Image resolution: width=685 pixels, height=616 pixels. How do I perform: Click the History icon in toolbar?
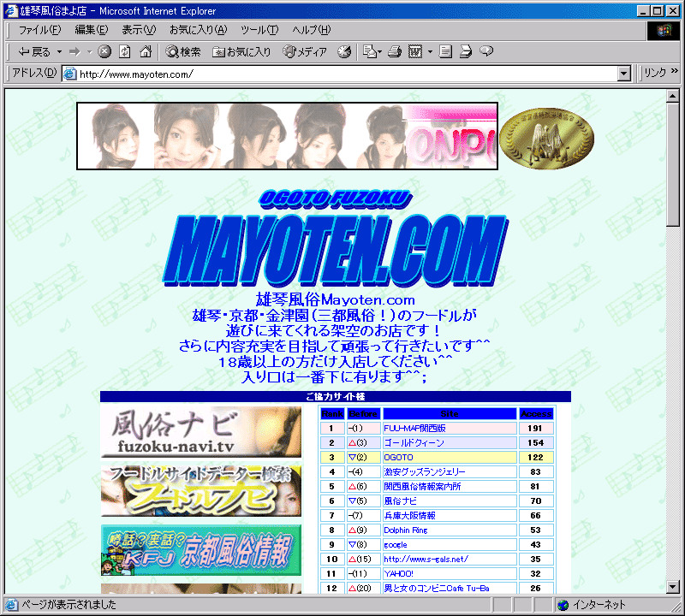pos(344,51)
